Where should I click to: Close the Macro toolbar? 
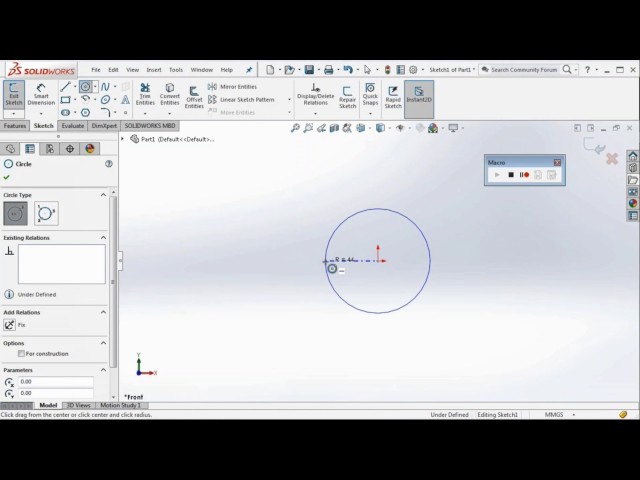557,162
